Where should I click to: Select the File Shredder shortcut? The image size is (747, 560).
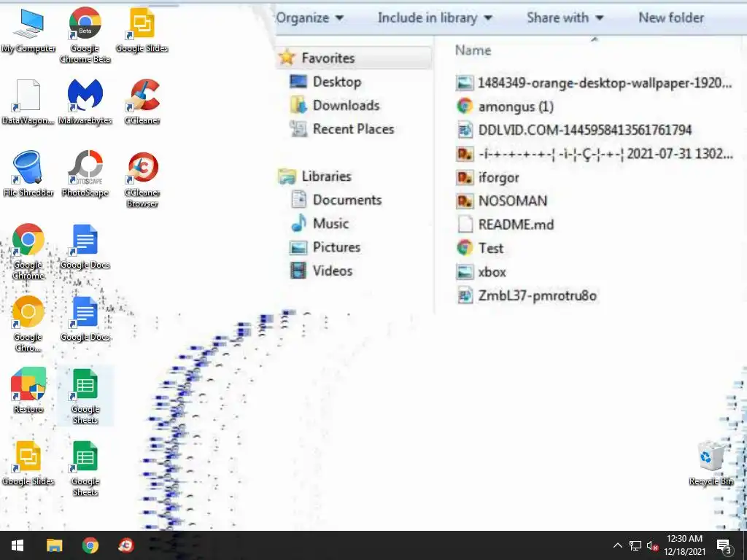[28, 174]
